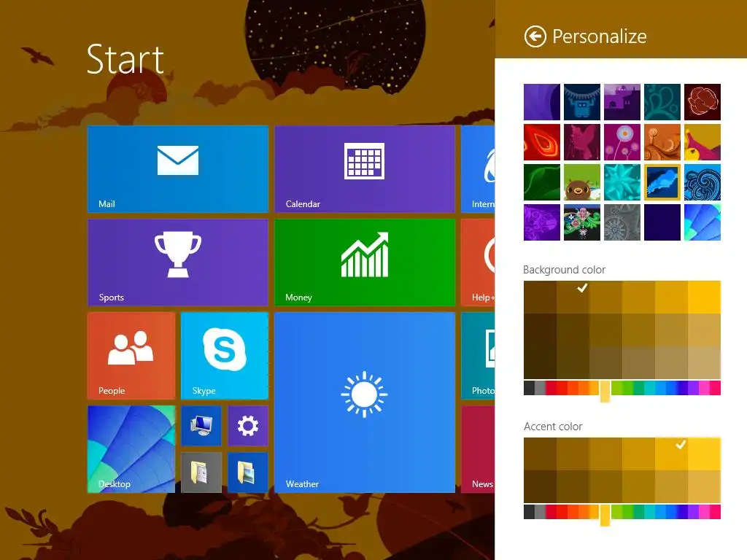Pick the bright yellow top-right Accent color swatch

[704, 454]
